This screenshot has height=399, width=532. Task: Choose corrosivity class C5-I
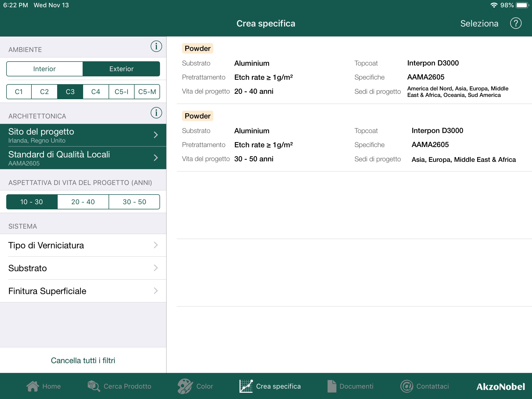tap(121, 92)
